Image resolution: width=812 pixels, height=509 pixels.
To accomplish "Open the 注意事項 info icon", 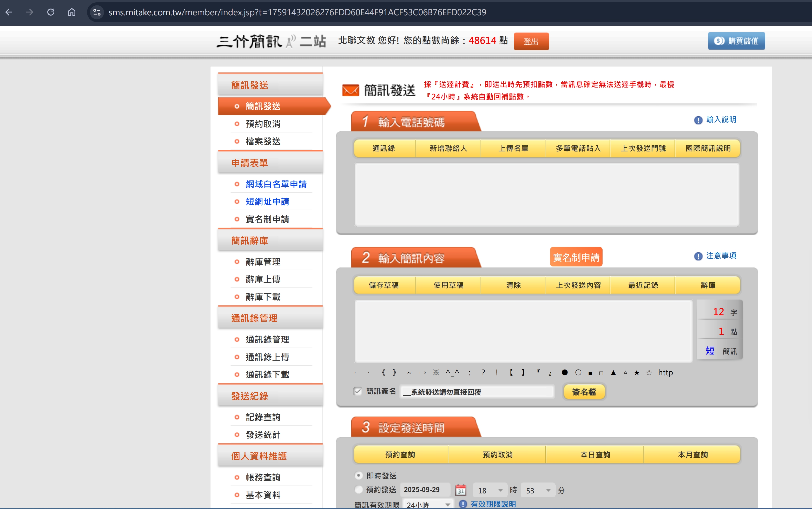I will pyautogui.click(x=698, y=256).
